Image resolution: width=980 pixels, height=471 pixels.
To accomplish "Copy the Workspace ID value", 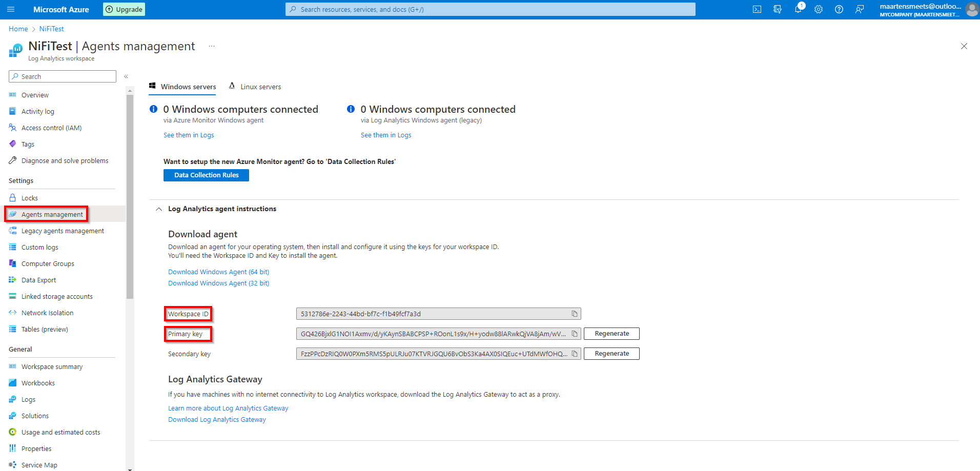I will (x=575, y=314).
